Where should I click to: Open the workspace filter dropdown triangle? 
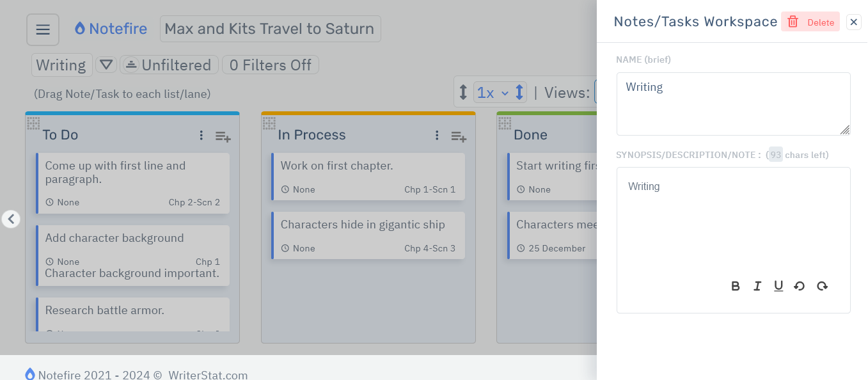pos(106,65)
